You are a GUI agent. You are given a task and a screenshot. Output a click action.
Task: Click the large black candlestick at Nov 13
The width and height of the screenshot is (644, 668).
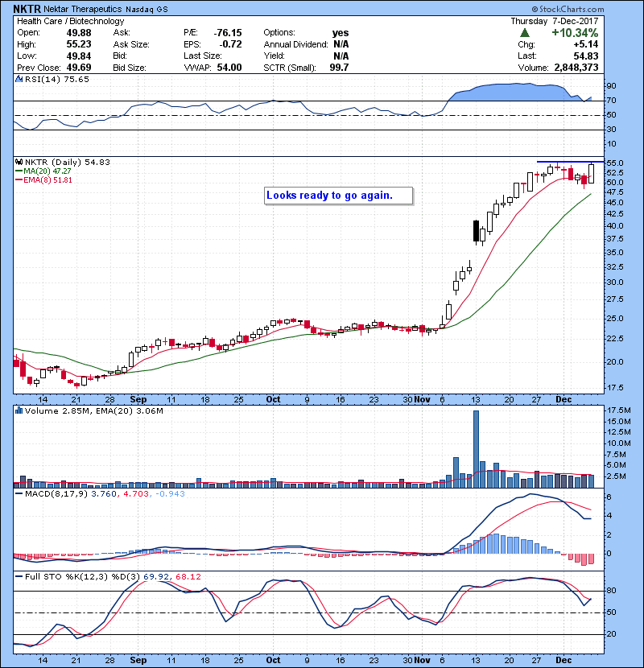pos(476,231)
